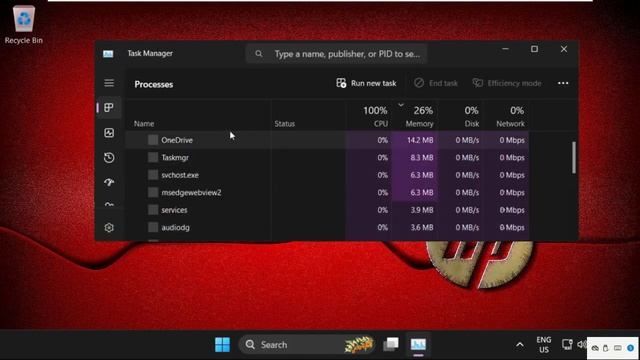Minimize the Task Manager window
The width and height of the screenshot is (640, 360).
coord(505,49)
